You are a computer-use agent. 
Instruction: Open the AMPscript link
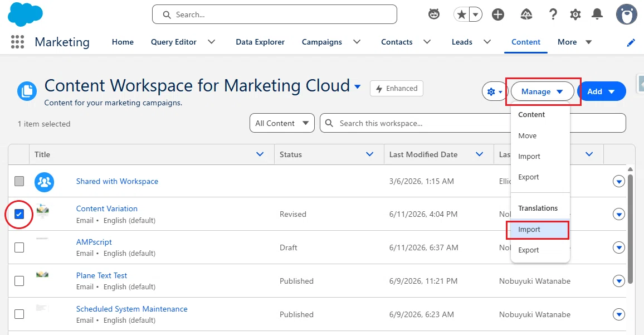tap(94, 242)
